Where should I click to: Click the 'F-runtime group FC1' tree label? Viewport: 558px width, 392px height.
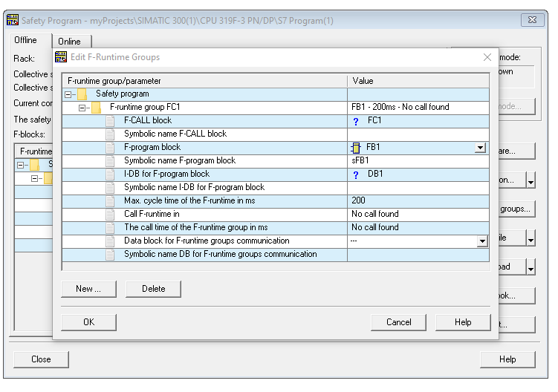click(145, 107)
